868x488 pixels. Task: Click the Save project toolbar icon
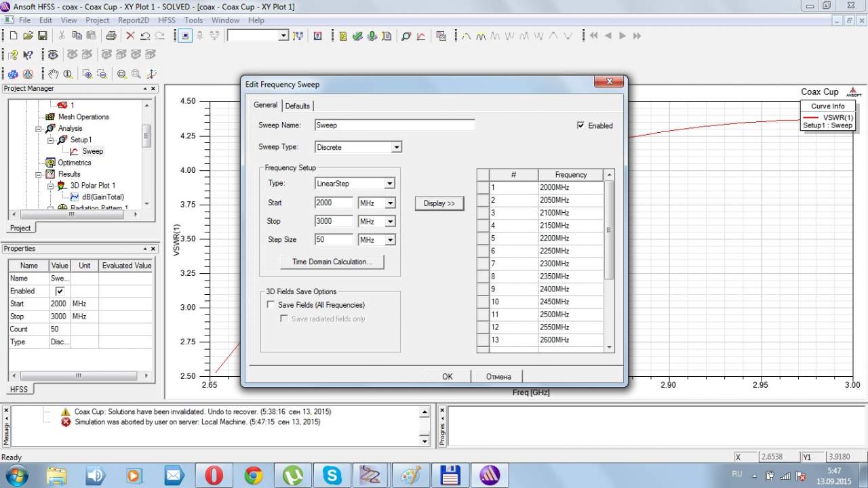click(42, 36)
